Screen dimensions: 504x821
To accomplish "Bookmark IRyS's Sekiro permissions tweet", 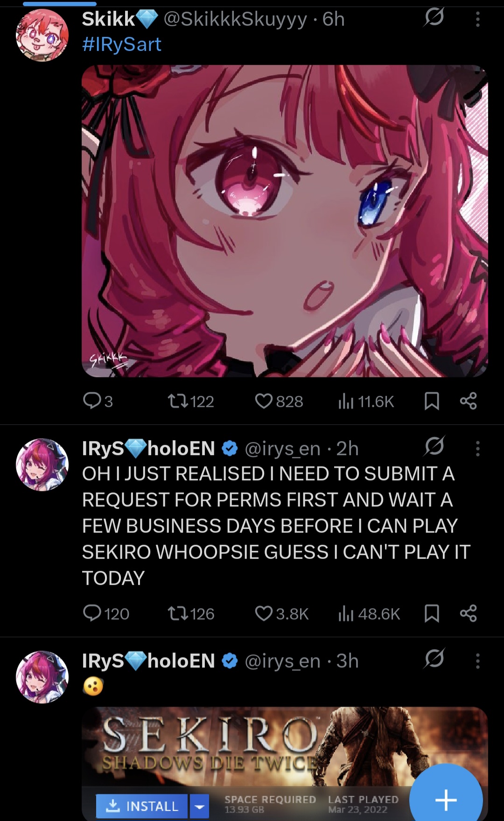I will pyautogui.click(x=432, y=613).
